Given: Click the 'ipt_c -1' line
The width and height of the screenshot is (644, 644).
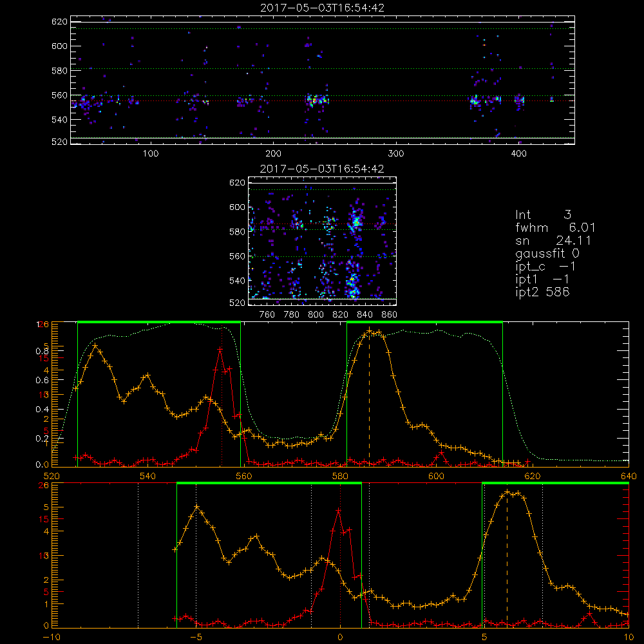Looking at the screenshot, I should (x=545, y=267).
